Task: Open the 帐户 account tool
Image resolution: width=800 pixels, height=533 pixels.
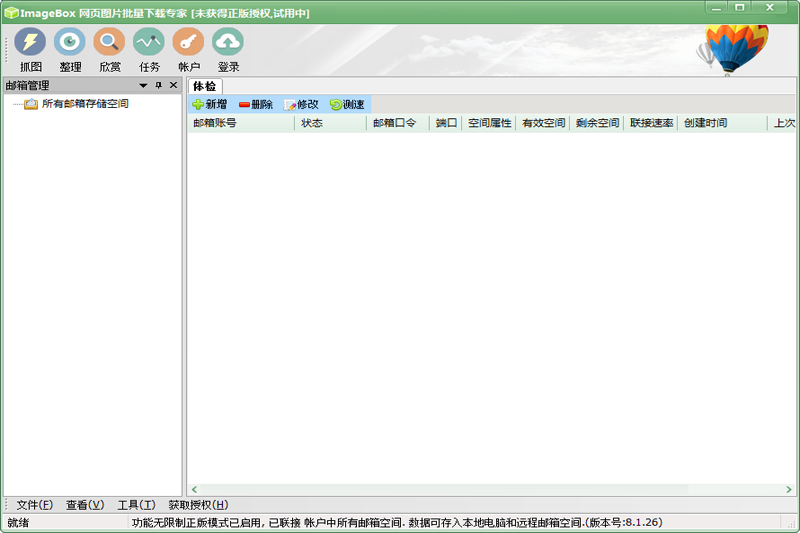Action: tap(188, 49)
